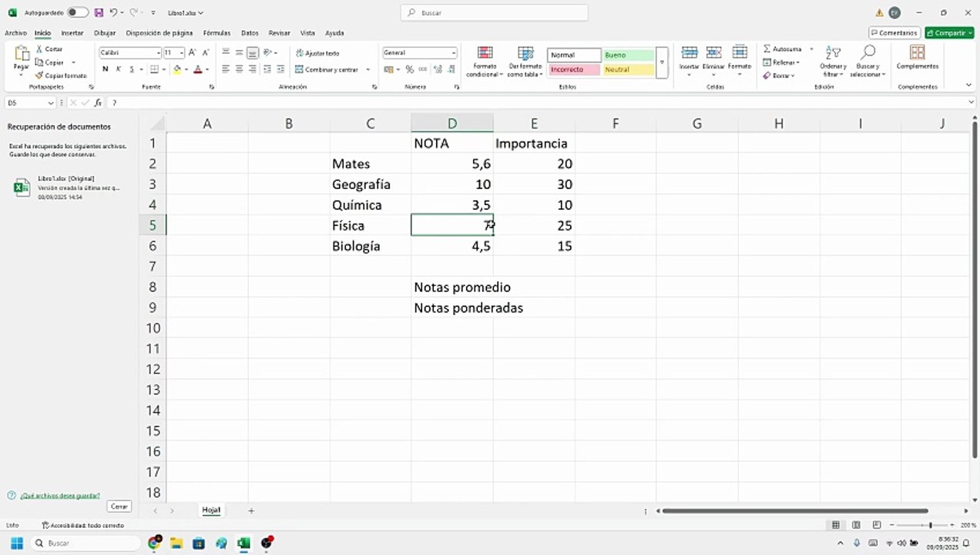Switch to the Fórmulas tab
The height and width of the screenshot is (555, 980).
(x=217, y=33)
